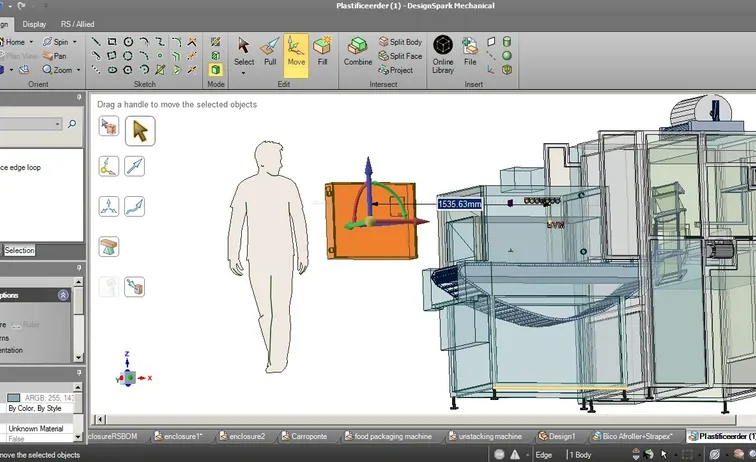Screen dimensions: 756x462
Task: Open the Combine tool
Action: click(x=358, y=50)
